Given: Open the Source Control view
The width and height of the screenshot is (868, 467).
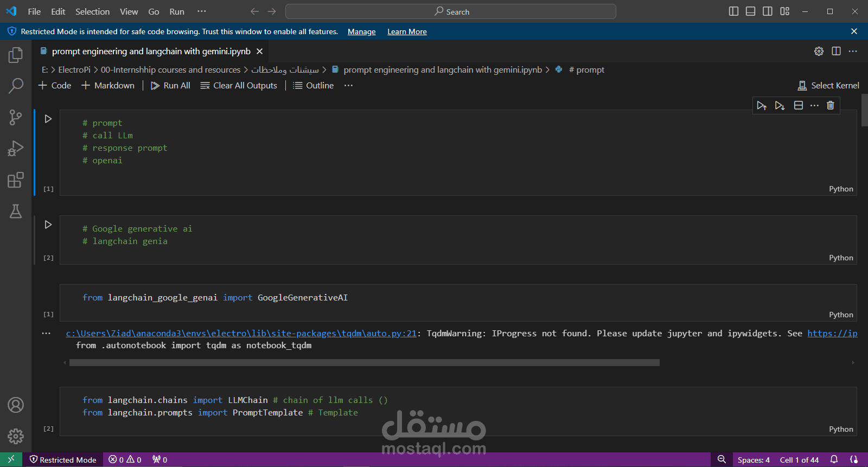Looking at the screenshot, I should (16, 117).
